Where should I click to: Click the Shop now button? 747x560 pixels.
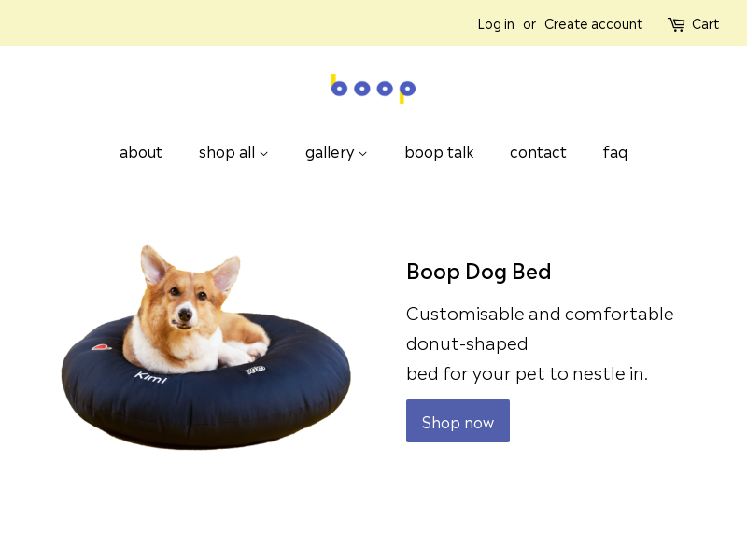[458, 421]
